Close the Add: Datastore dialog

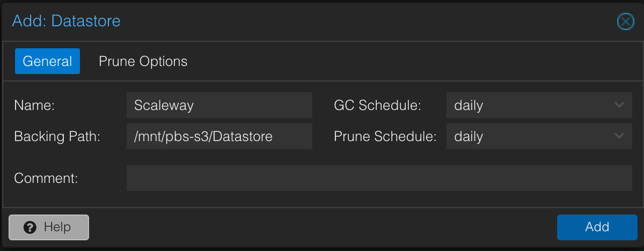point(625,21)
